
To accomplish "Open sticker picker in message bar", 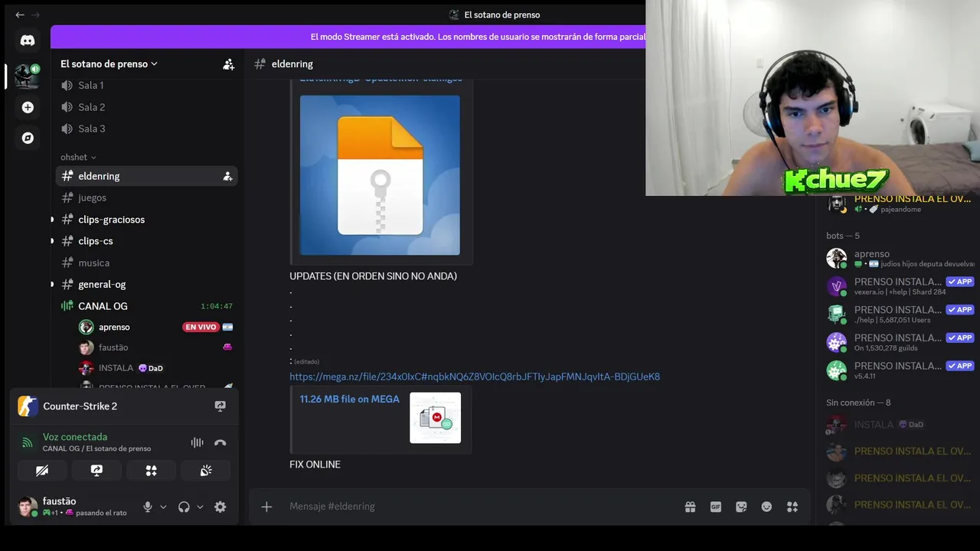I will [741, 507].
